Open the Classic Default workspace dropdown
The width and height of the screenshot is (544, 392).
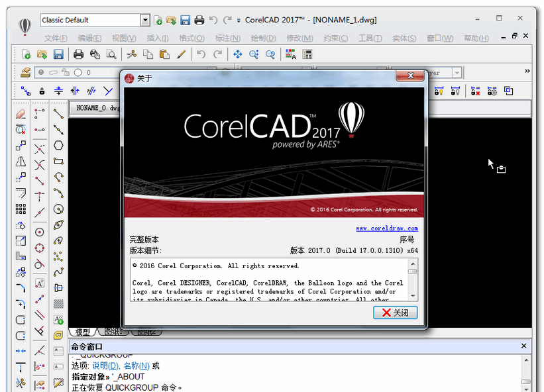(145, 20)
